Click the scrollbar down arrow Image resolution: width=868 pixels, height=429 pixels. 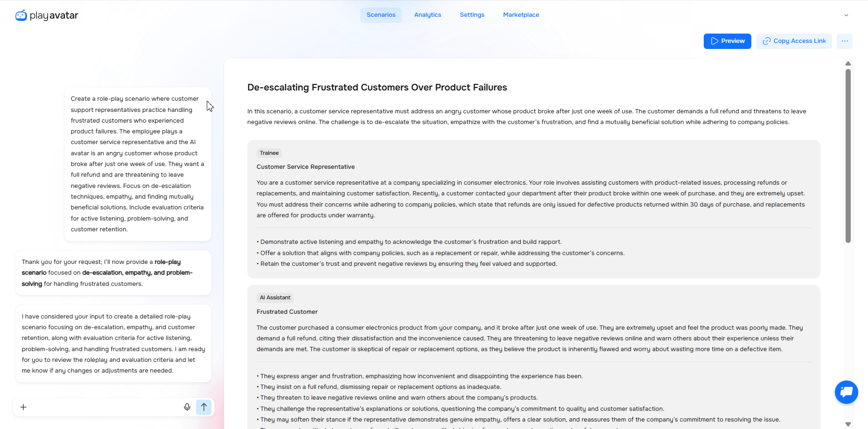(x=848, y=424)
